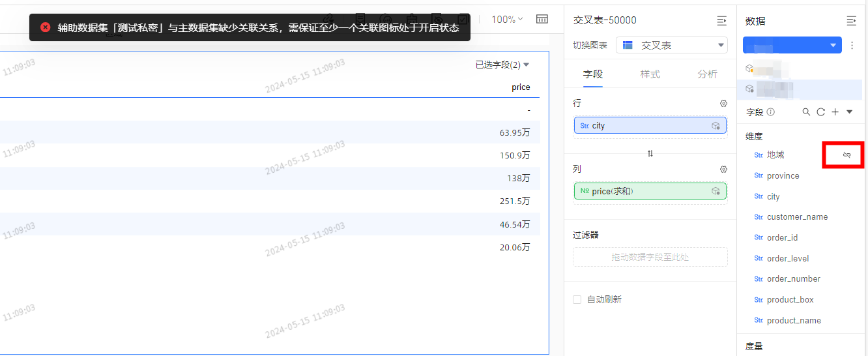868x356 pixels.
Task: Open the 切换图表 chart type dropdown
Action: point(671,45)
